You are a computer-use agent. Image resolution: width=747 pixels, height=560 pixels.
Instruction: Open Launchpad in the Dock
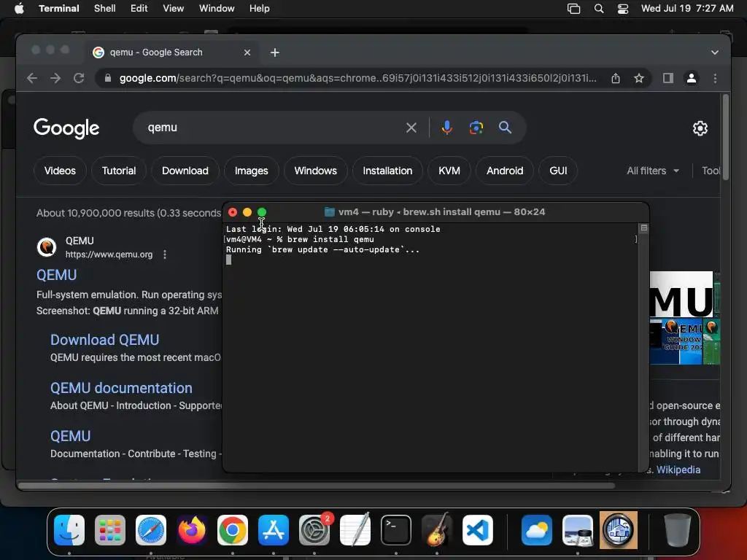pos(110,530)
